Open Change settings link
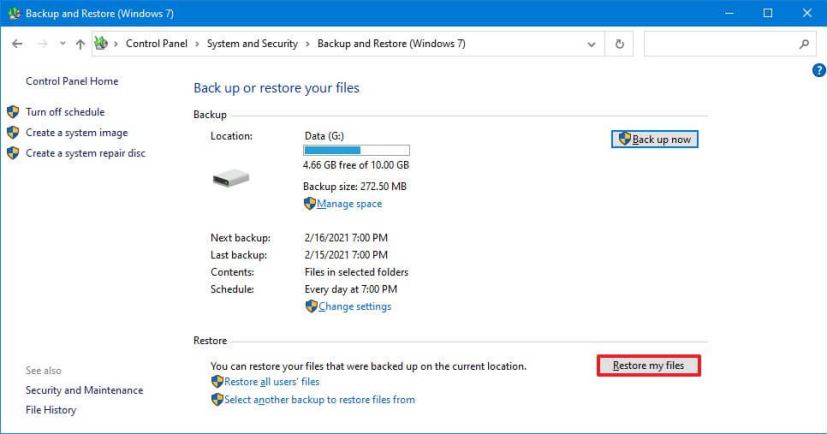This screenshot has height=434, width=827. coord(354,306)
